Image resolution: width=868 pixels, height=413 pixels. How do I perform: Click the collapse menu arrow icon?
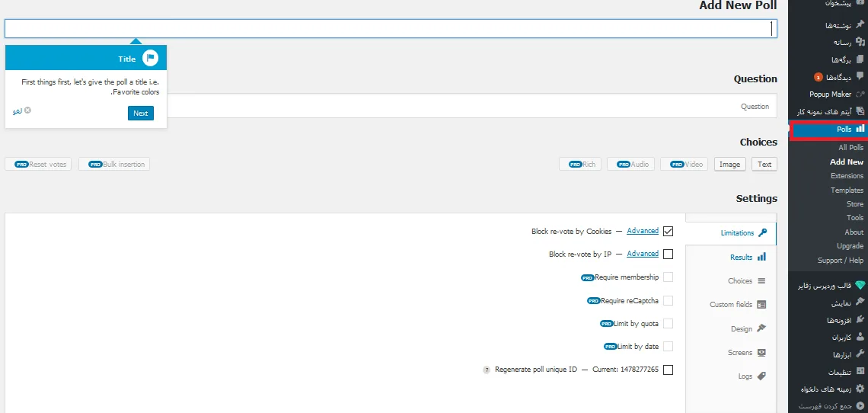click(x=859, y=406)
